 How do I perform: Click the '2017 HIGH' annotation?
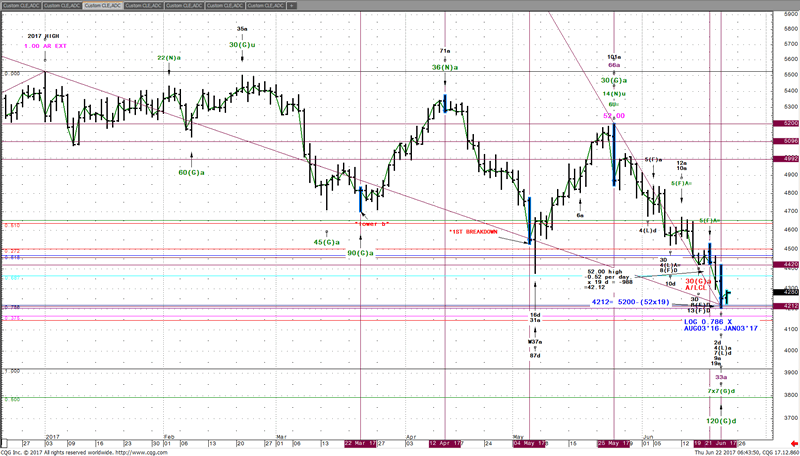click(44, 37)
